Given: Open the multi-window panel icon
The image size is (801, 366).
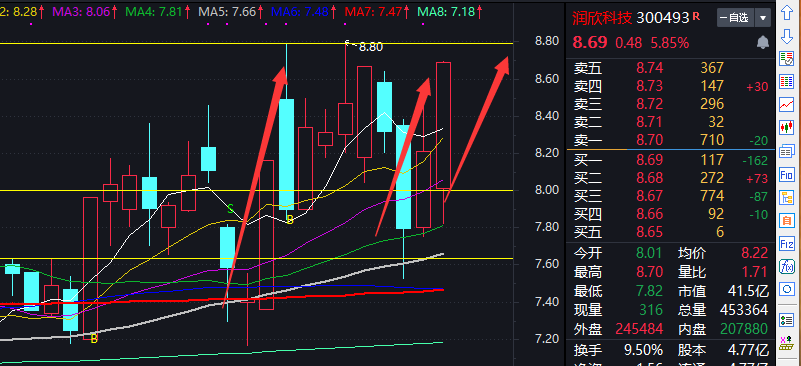Looking at the screenshot, I should 787,151.
